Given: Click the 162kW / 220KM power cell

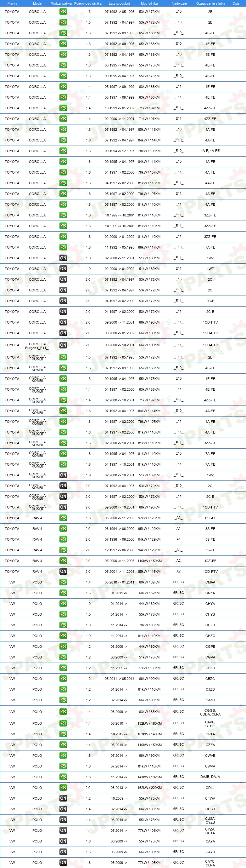Looking at the screenshot, I should pyautogui.click(x=149, y=787).
